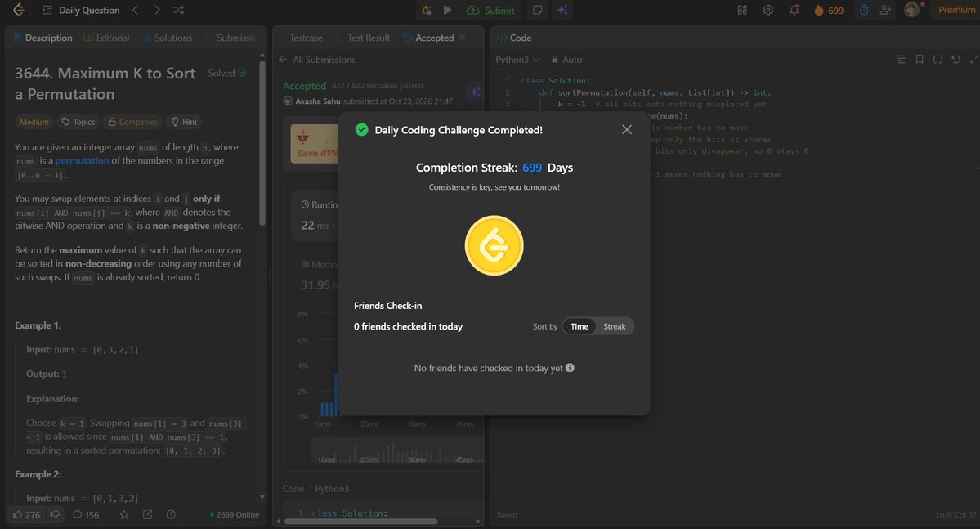Click the debugger icon in toolbar
Image resolution: width=980 pixels, height=529 pixels.
coord(427,10)
